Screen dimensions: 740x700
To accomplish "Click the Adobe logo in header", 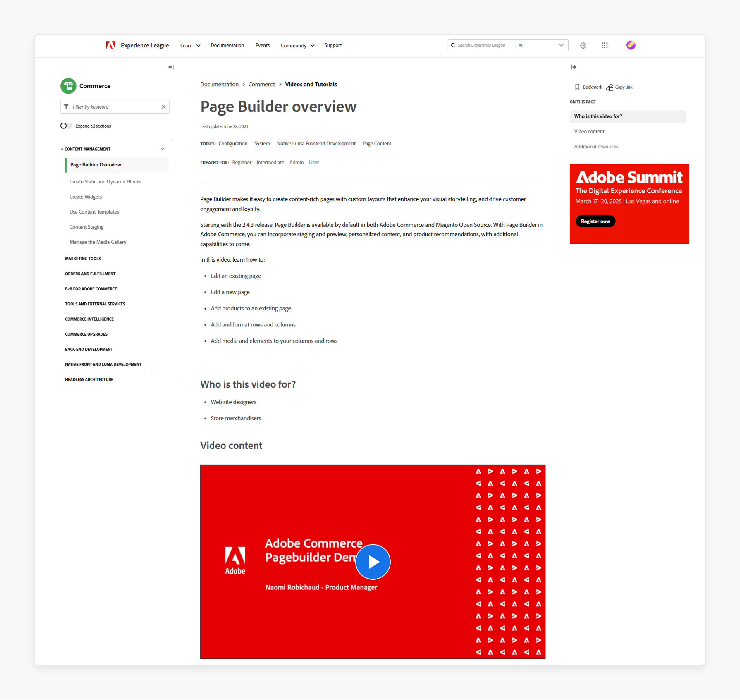I will 111,45.
